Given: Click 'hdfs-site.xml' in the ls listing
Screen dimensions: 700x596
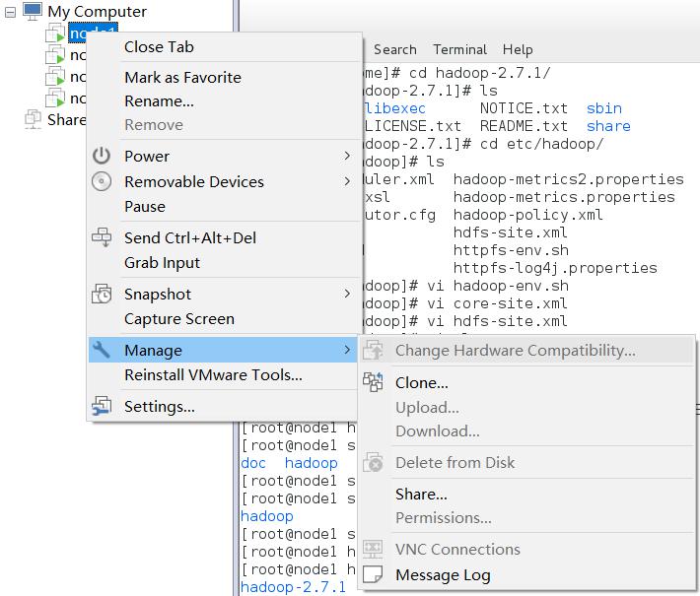Looking at the screenshot, I should coord(511,232).
